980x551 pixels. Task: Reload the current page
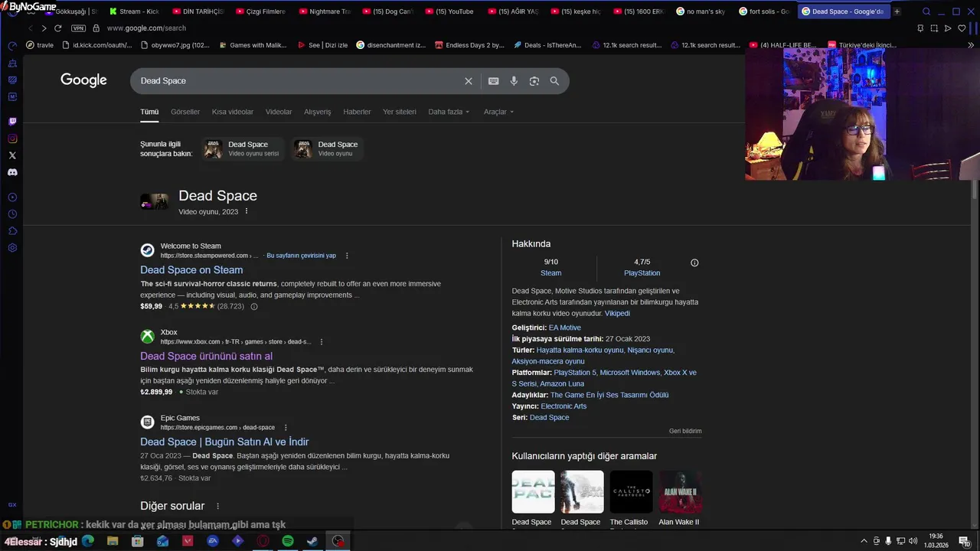[57, 28]
